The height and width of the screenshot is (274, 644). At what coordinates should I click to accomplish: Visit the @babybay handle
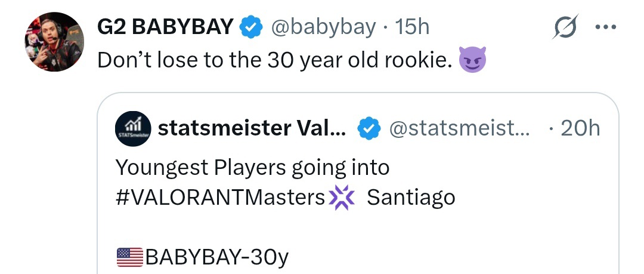tap(323, 27)
